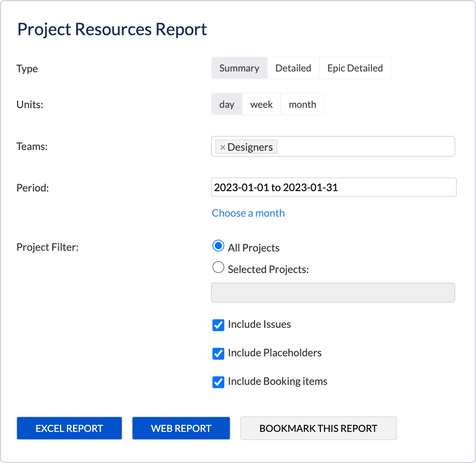Image resolution: width=476 pixels, height=463 pixels.
Task: Set units to day
Action: click(x=227, y=104)
